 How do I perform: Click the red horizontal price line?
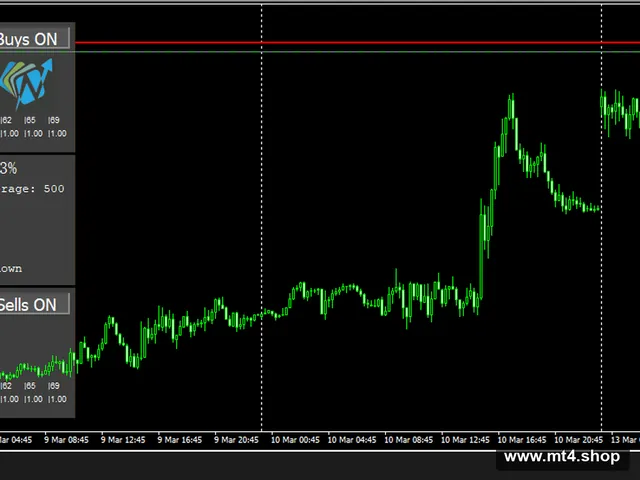tap(357, 42)
